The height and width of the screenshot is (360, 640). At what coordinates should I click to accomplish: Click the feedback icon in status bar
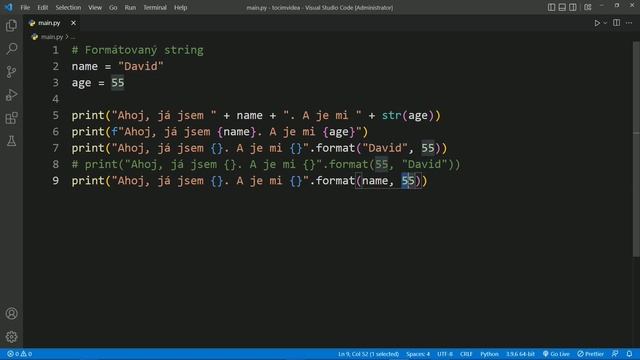(x=615, y=354)
